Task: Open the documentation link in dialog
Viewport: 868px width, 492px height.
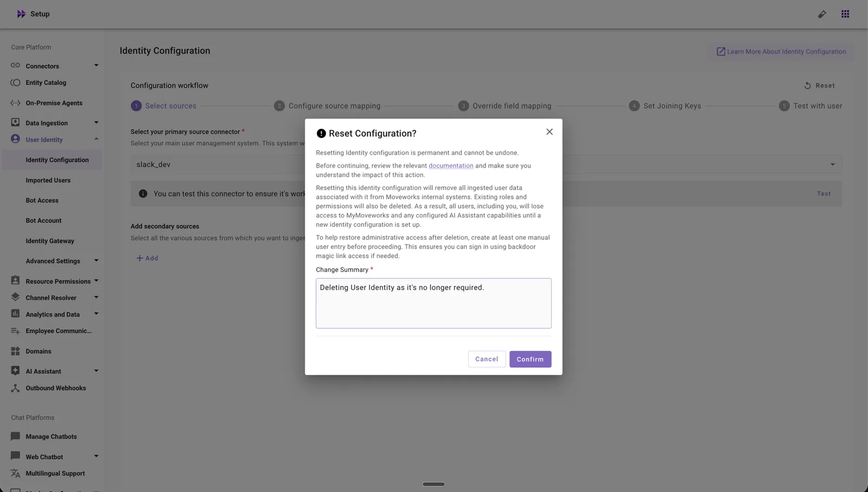Action: 451,166
